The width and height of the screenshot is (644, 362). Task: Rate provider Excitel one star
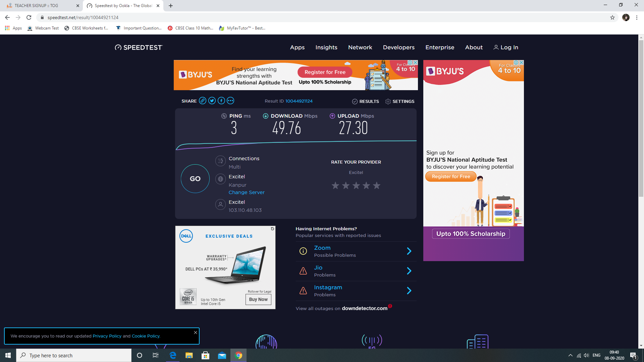(335, 185)
